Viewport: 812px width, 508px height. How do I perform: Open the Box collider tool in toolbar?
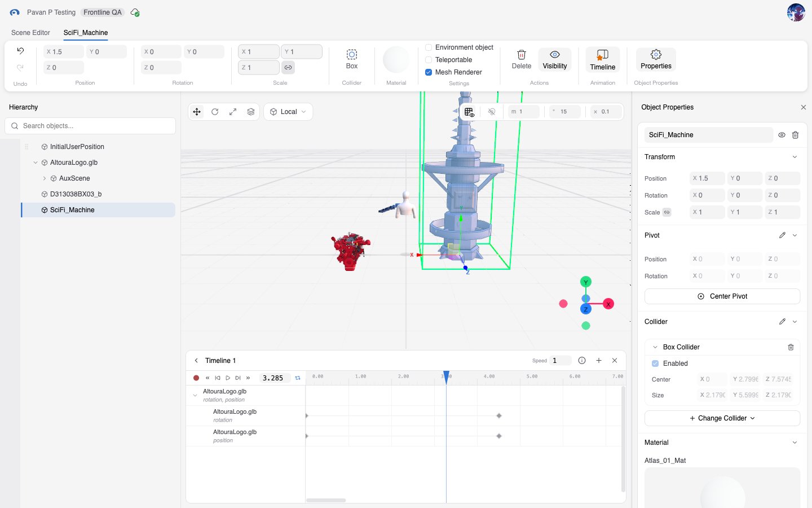352,59
